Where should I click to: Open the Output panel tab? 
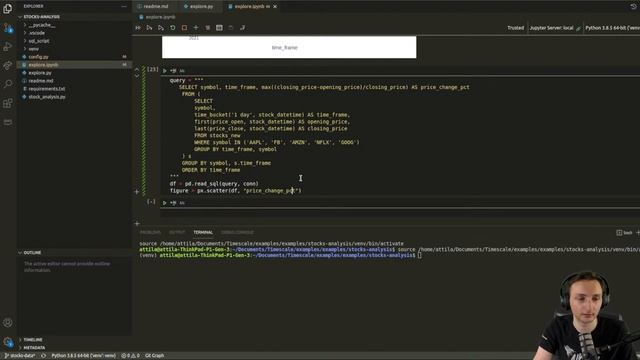pos(177,233)
